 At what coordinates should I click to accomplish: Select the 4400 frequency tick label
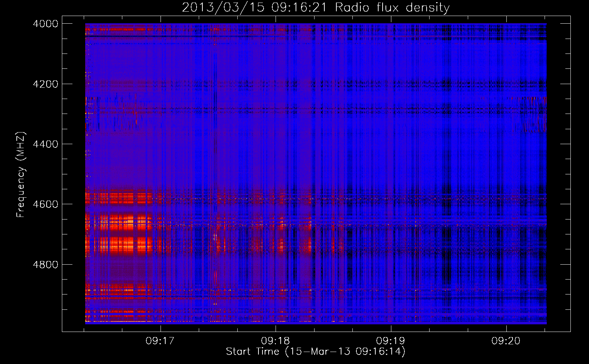[46, 144]
